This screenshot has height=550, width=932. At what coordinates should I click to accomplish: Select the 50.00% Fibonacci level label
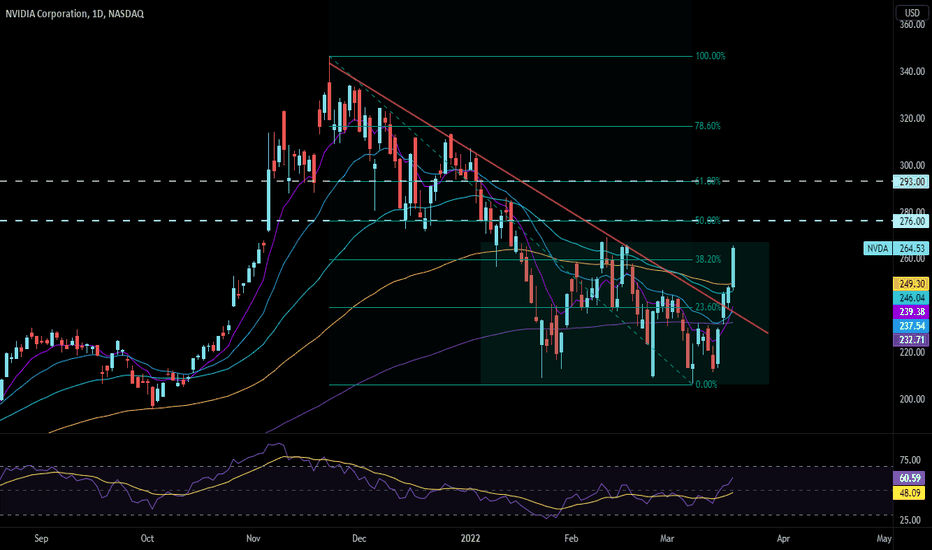[707, 220]
